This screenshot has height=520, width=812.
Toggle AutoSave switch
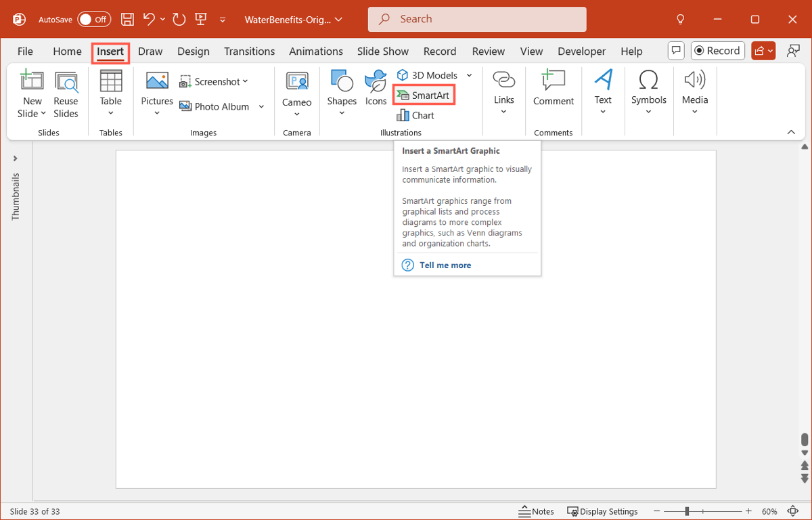point(94,20)
